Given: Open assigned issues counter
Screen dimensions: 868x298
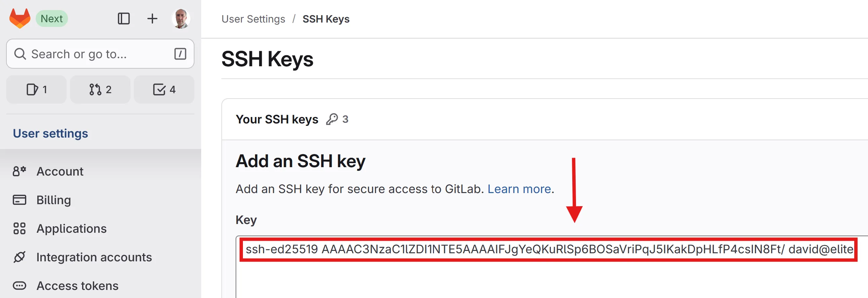Looking at the screenshot, I should 36,89.
